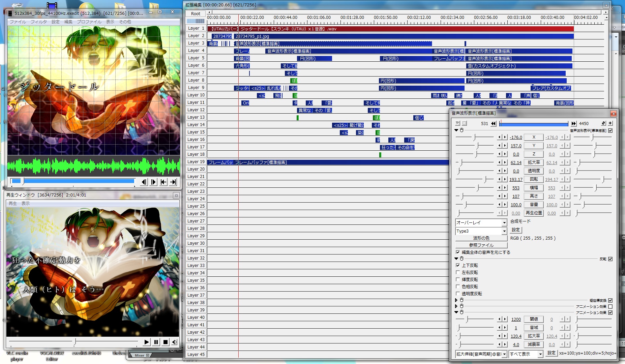Click the 波形の色 color button
This screenshot has height=364, width=625.
click(481, 238)
